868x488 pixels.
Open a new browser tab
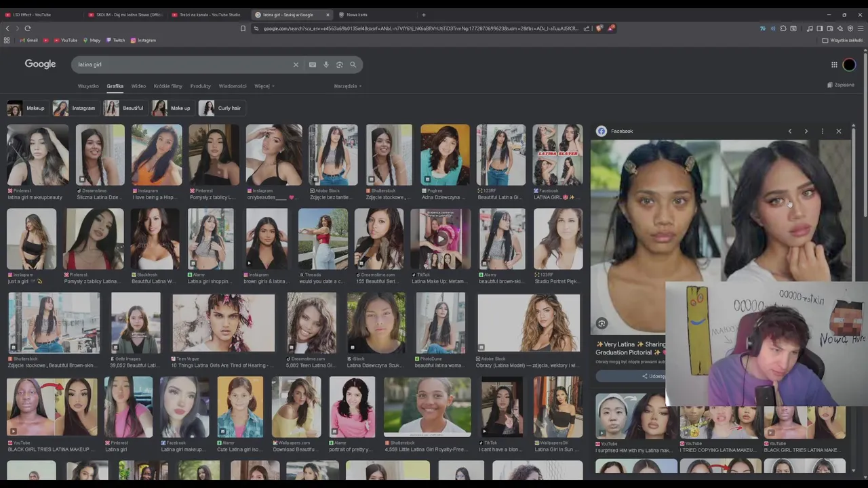[424, 15]
